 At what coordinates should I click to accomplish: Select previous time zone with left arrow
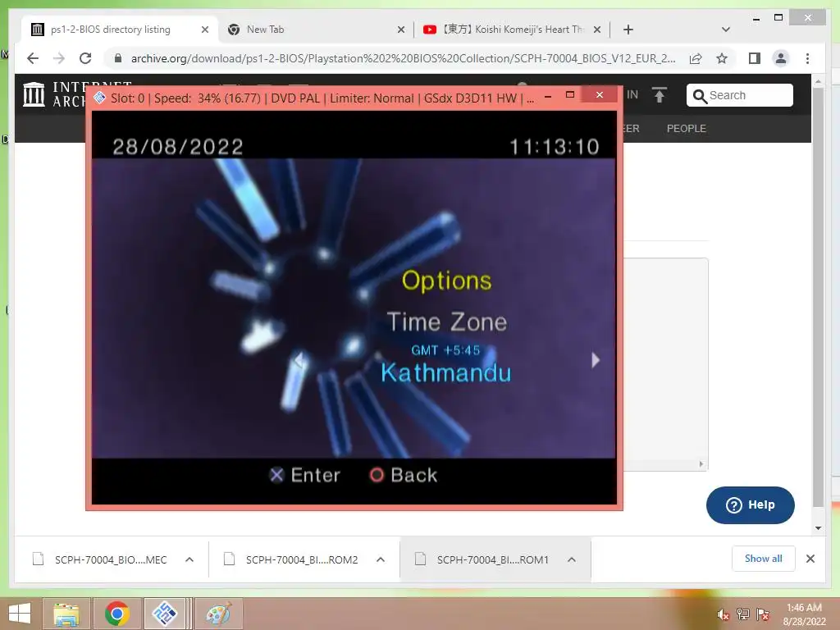click(299, 360)
